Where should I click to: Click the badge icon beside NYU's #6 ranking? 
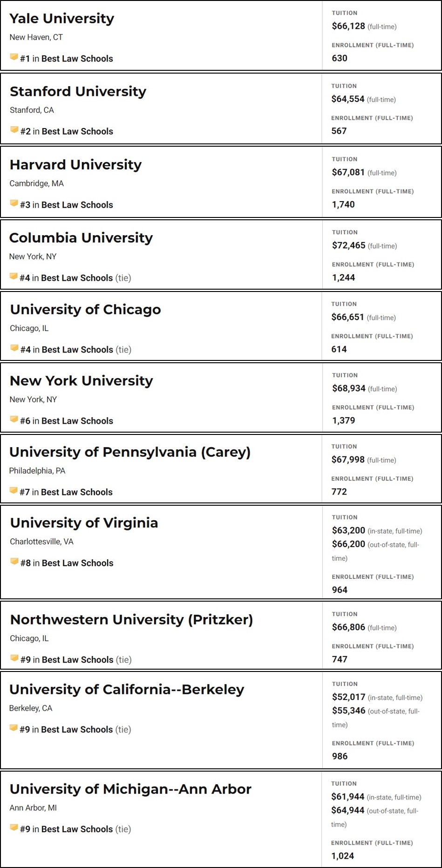tap(14, 420)
